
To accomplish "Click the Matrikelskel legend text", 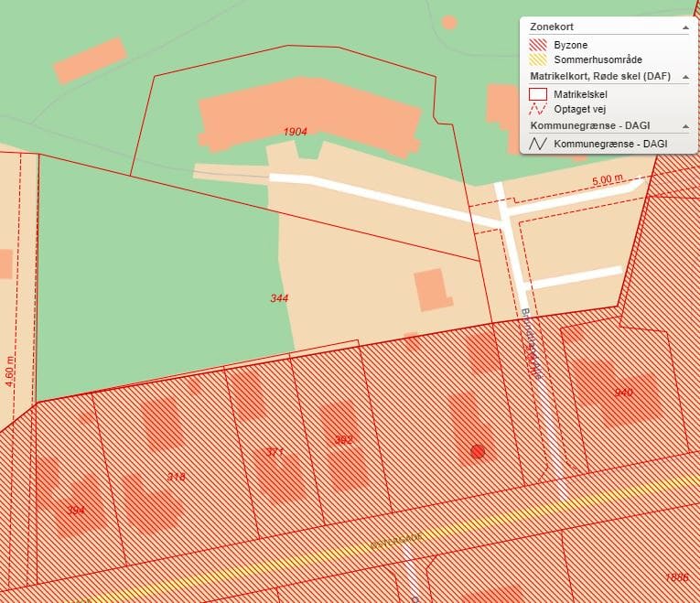I will click(x=581, y=93).
